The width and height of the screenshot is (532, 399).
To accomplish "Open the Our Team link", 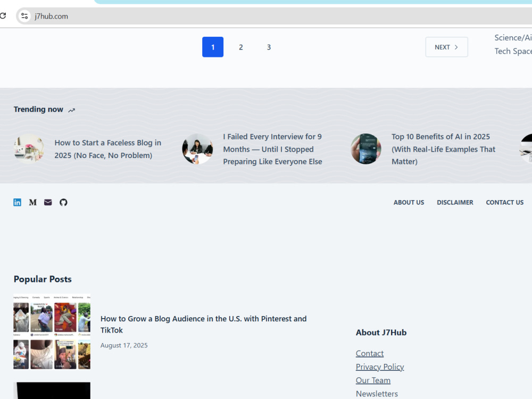I will tap(373, 380).
